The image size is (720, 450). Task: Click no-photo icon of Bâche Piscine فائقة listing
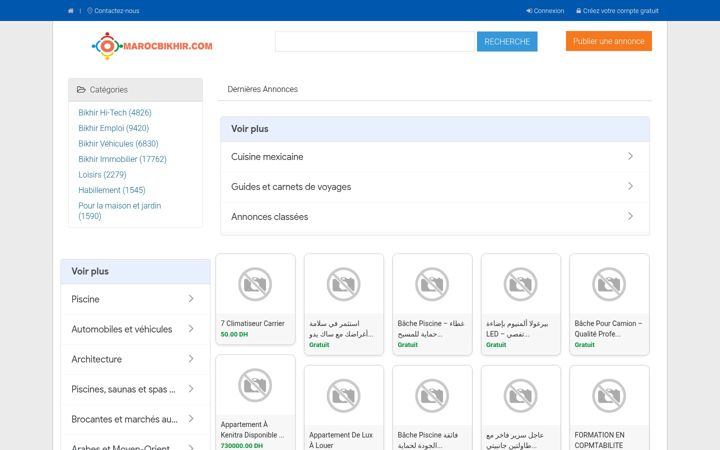(432, 396)
